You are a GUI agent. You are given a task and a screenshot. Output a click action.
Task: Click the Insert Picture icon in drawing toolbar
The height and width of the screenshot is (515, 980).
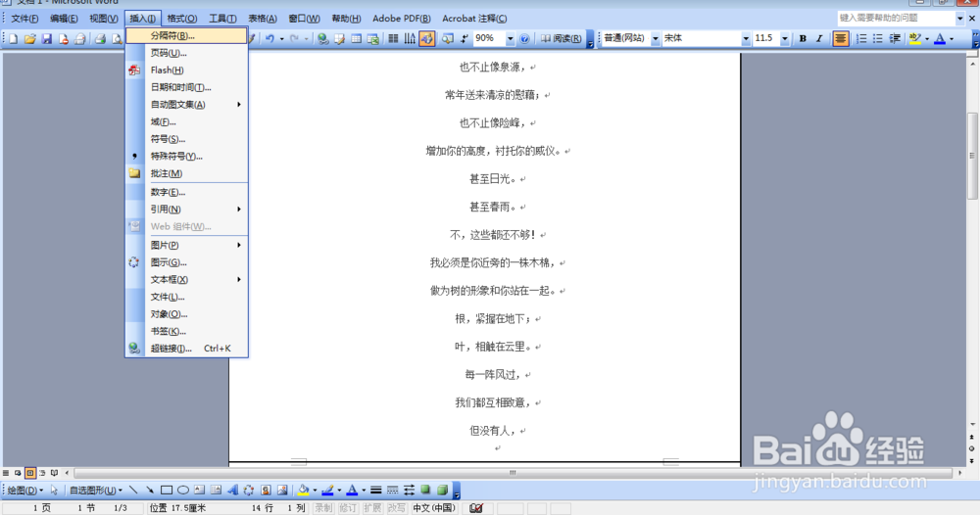click(282, 490)
